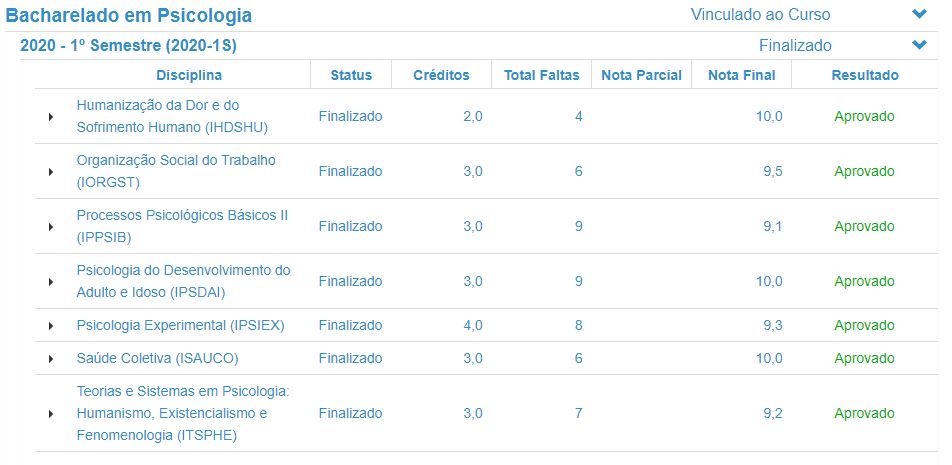Image resolution: width=952 pixels, height=465 pixels.
Task: Sort by the Nota Final column header
Action: pyautogui.click(x=741, y=75)
